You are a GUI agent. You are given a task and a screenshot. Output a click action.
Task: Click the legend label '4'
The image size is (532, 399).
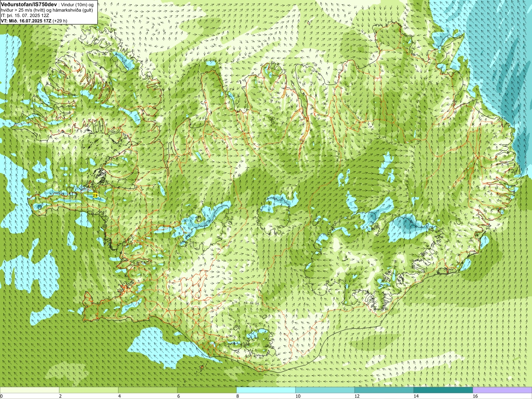(119, 396)
